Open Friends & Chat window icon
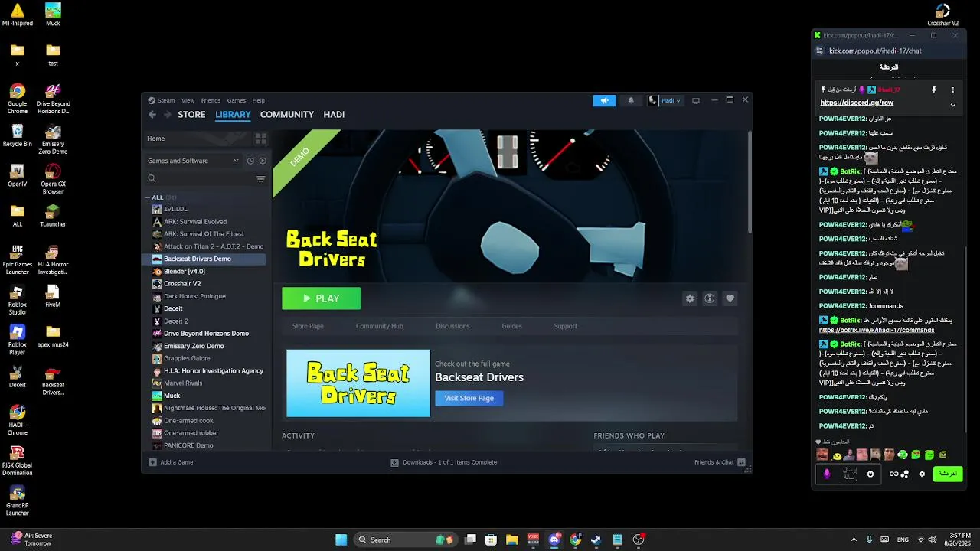 (x=741, y=462)
